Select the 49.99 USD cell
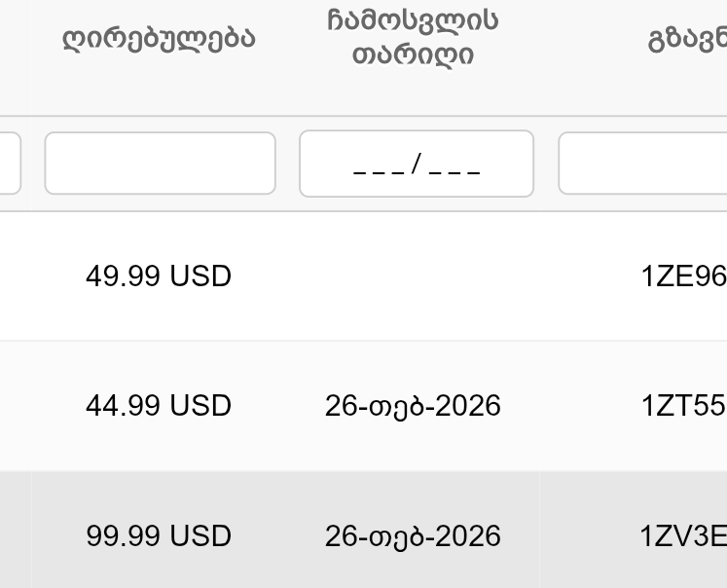The height and width of the screenshot is (588, 727). pos(159,276)
